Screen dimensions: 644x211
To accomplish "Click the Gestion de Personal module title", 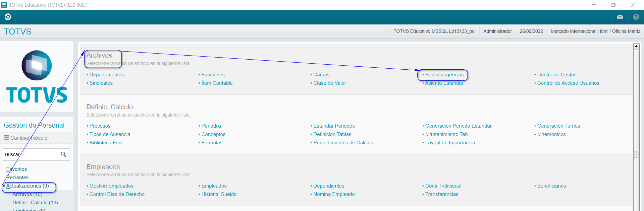I will [x=34, y=125].
